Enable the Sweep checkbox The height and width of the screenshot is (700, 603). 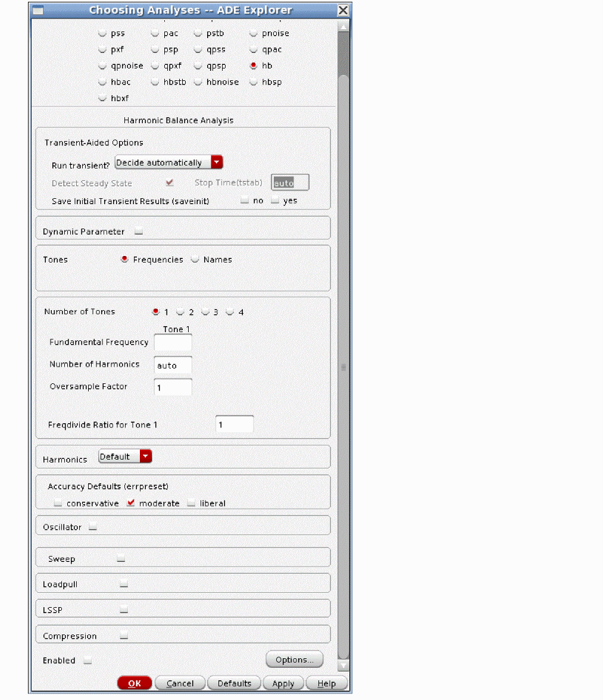121,558
